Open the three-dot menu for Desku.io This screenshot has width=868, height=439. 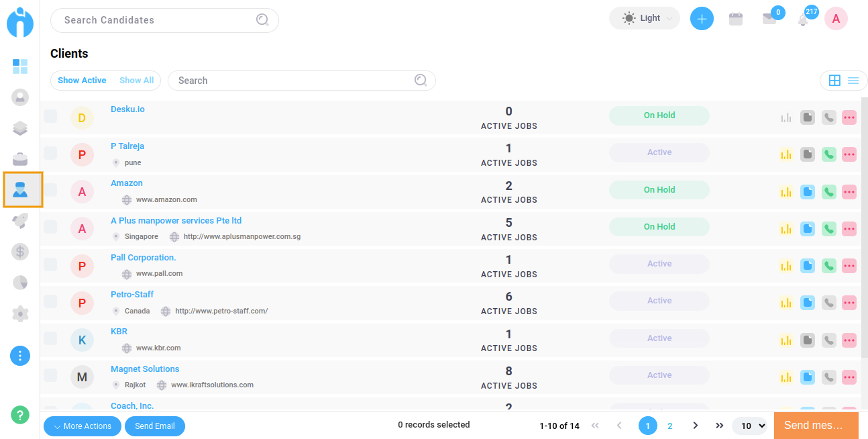849,117
